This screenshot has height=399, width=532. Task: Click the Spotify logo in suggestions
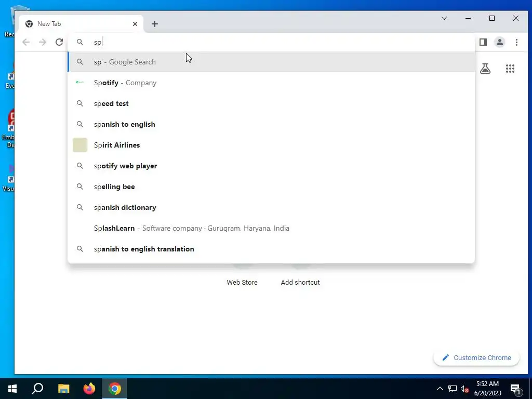point(79,83)
